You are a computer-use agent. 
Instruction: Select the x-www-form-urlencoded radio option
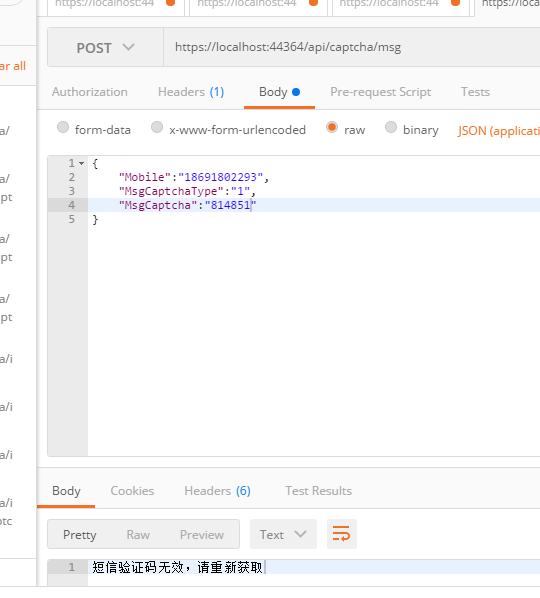(x=157, y=127)
